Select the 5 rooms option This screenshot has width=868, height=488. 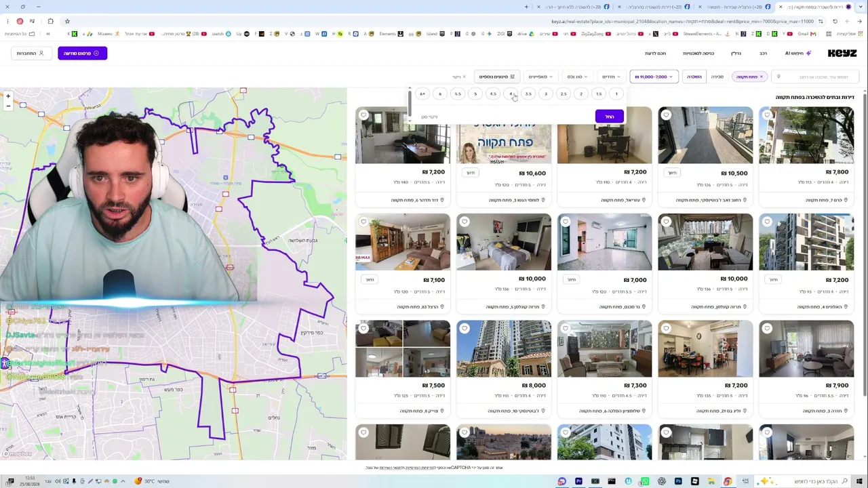tap(475, 94)
